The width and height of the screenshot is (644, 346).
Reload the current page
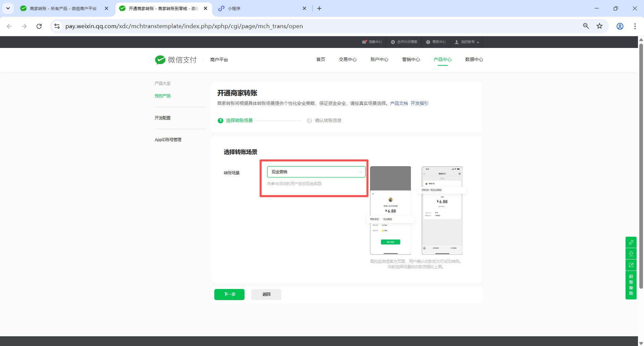[x=39, y=26]
